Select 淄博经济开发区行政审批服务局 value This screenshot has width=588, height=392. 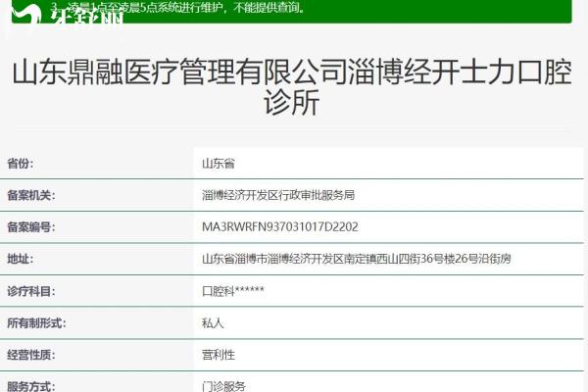tap(278, 195)
